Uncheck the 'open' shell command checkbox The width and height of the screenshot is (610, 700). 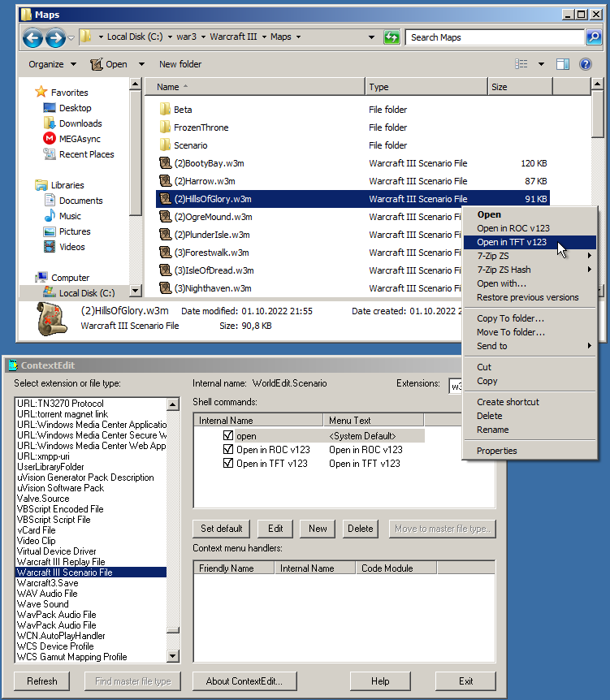[228, 435]
